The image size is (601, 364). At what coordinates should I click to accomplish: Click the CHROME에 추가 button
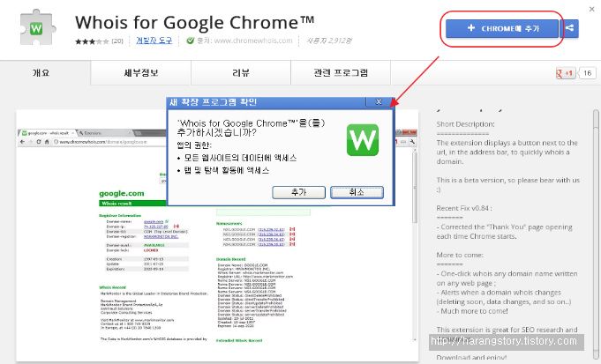coord(502,29)
